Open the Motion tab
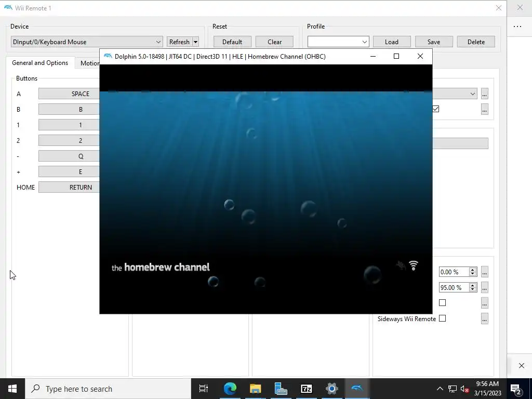The width and height of the screenshot is (532, 399). point(89,63)
